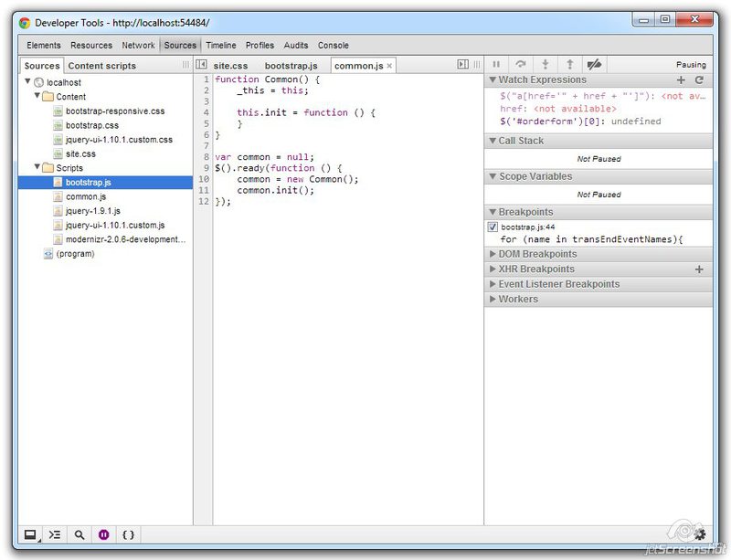The width and height of the screenshot is (731, 560).
Task: Click the settings gear in the bottom corner
Action: click(700, 534)
